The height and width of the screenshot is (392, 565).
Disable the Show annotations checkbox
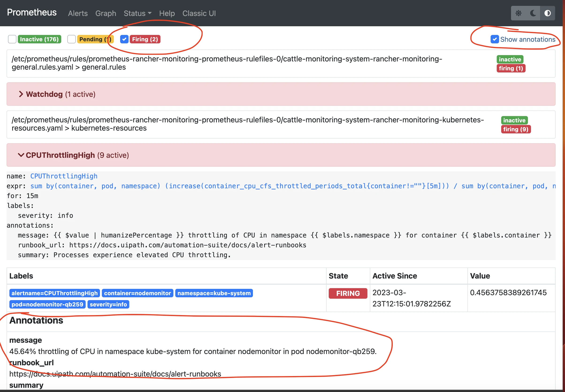pos(494,39)
